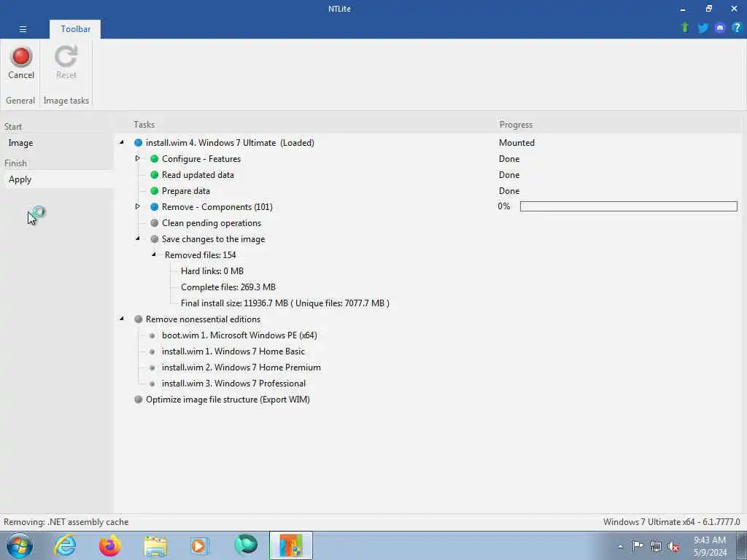Open the Discord link icon
This screenshot has height=560, width=747.
click(720, 28)
